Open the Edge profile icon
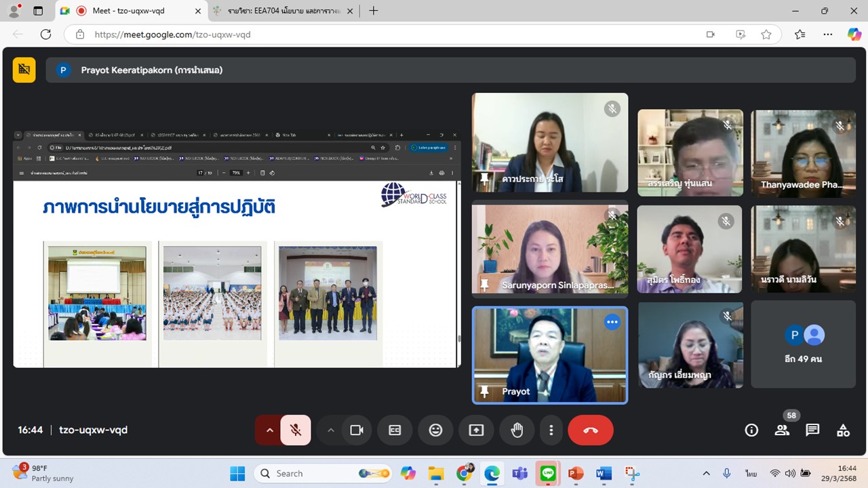Image resolution: width=868 pixels, height=488 pixels. 14,11
